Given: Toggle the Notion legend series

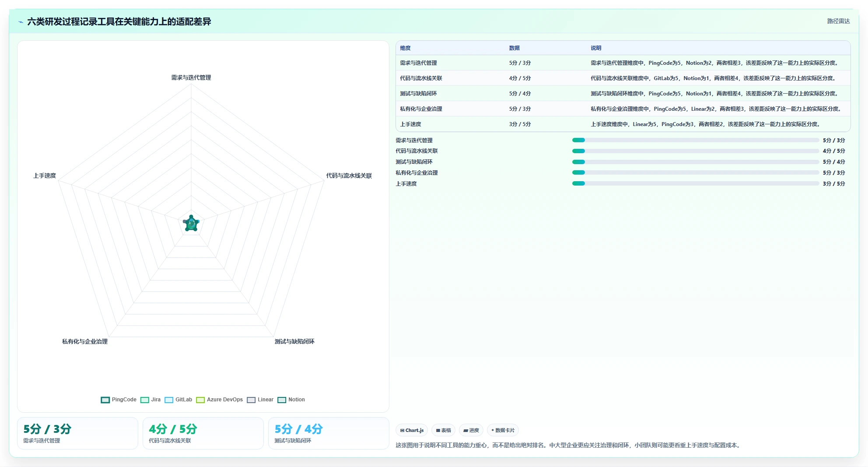Looking at the screenshot, I should tap(291, 400).
